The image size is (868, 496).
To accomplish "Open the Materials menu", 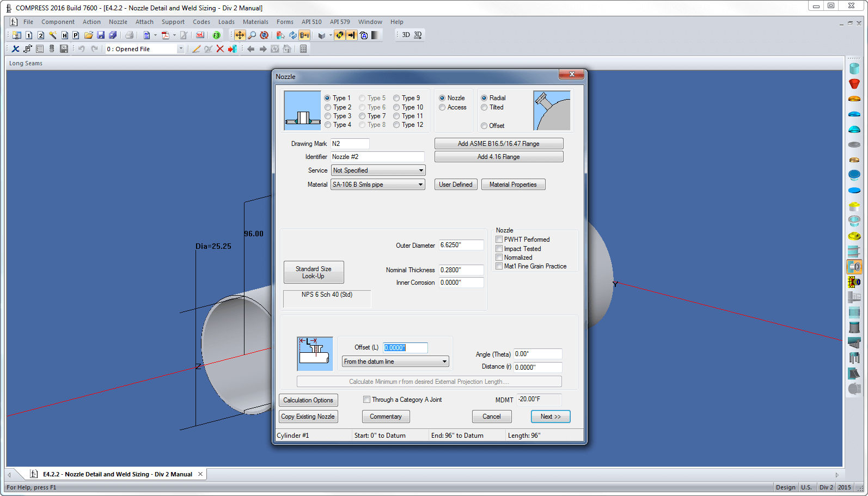I will (x=255, y=22).
